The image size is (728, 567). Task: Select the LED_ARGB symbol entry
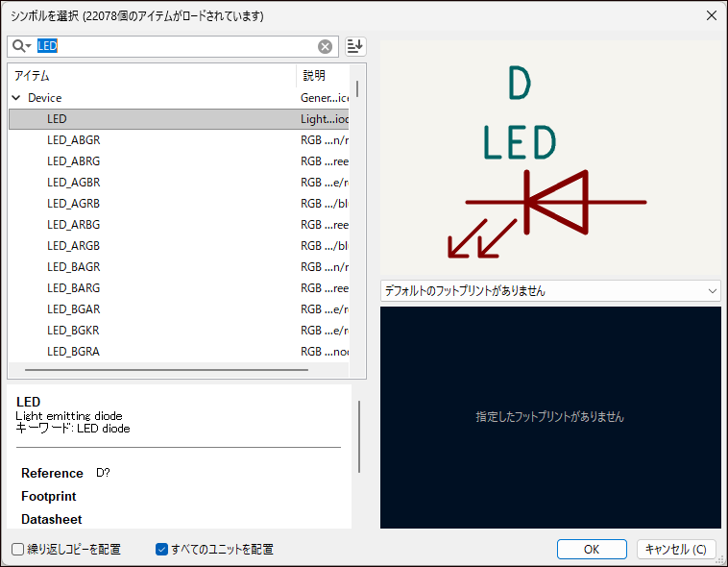[73, 246]
